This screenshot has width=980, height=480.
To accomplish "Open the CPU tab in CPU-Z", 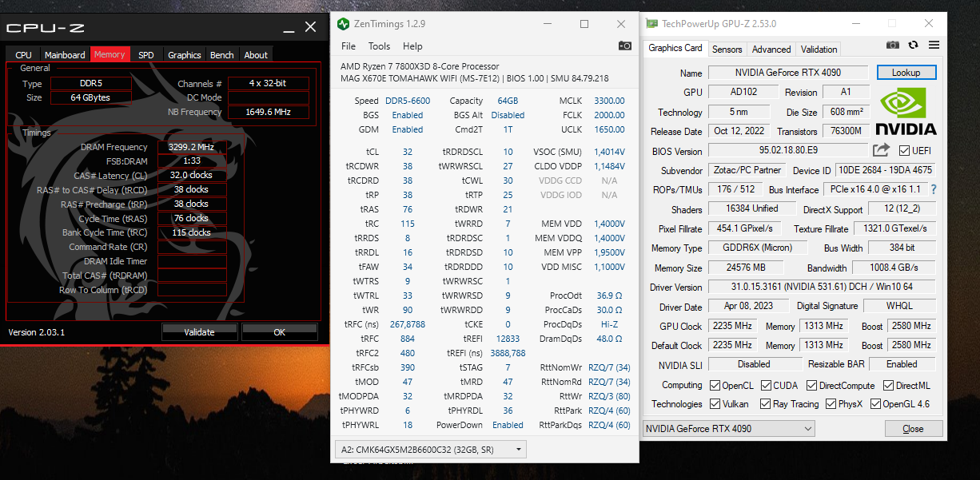I will pyautogui.click(x=24, y=55).
